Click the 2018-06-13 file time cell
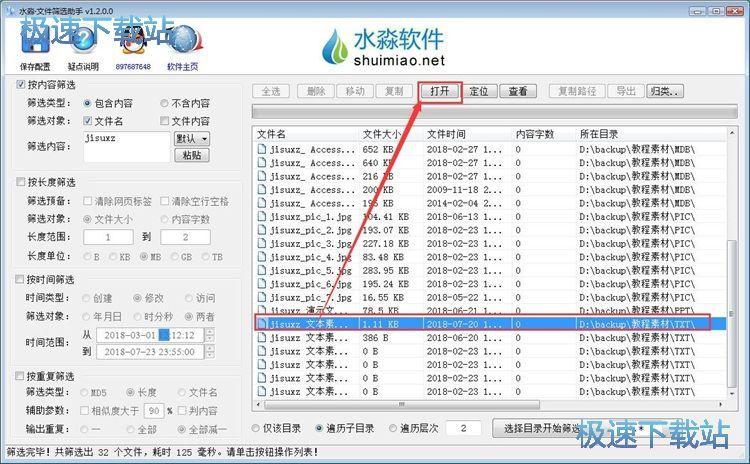 [x=464, y=217]
